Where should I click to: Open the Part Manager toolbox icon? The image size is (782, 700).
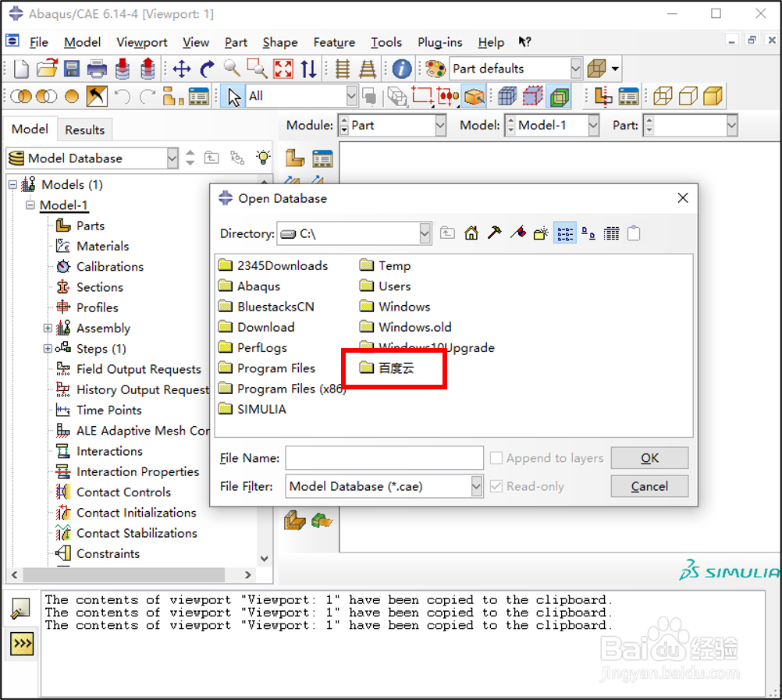click(322, 159)
